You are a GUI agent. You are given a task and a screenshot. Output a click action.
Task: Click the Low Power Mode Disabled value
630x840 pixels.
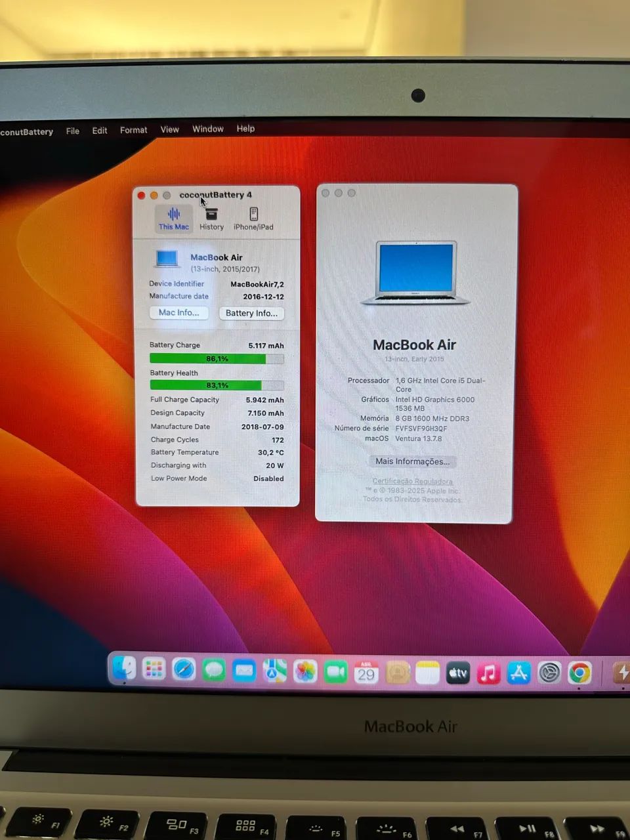[x=268, y=479]
